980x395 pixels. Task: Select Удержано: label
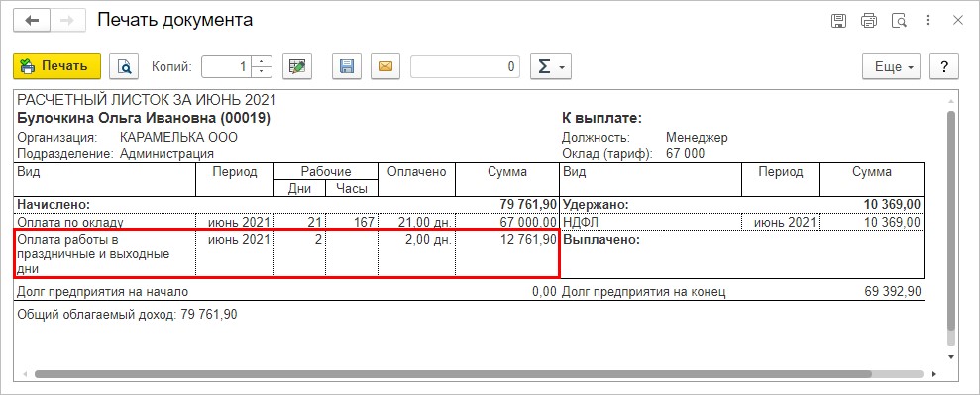coord(596,205)
